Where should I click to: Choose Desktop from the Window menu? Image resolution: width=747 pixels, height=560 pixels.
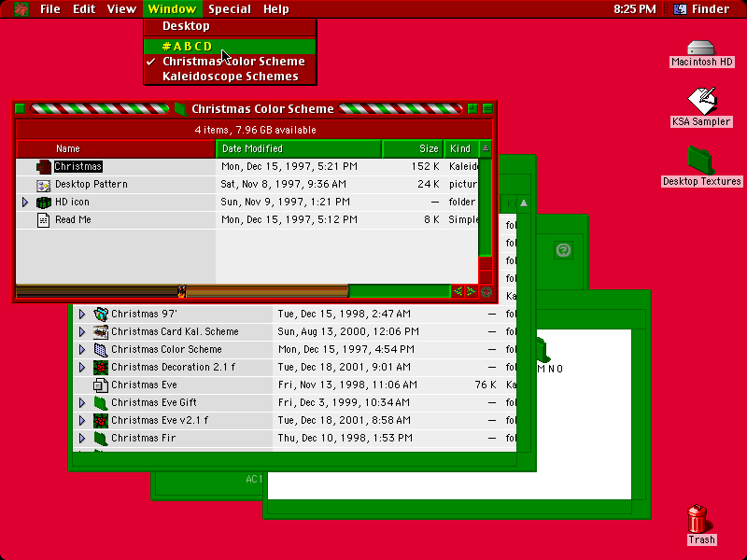(230, 26)
